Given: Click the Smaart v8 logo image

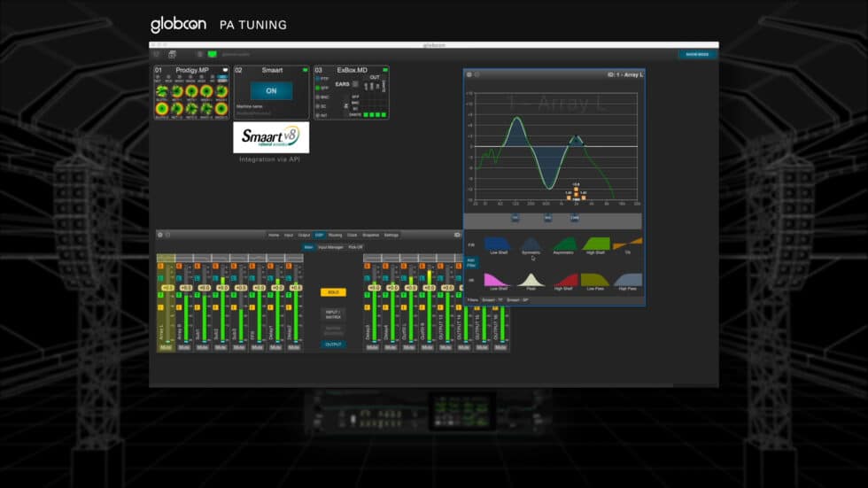Looking at the screenshot, I should [x=271, y=137].
